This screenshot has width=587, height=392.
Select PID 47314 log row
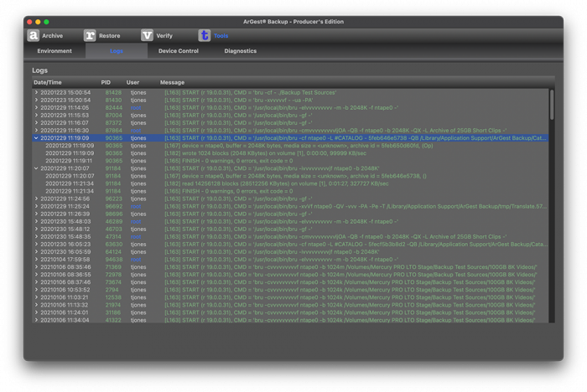290,237
